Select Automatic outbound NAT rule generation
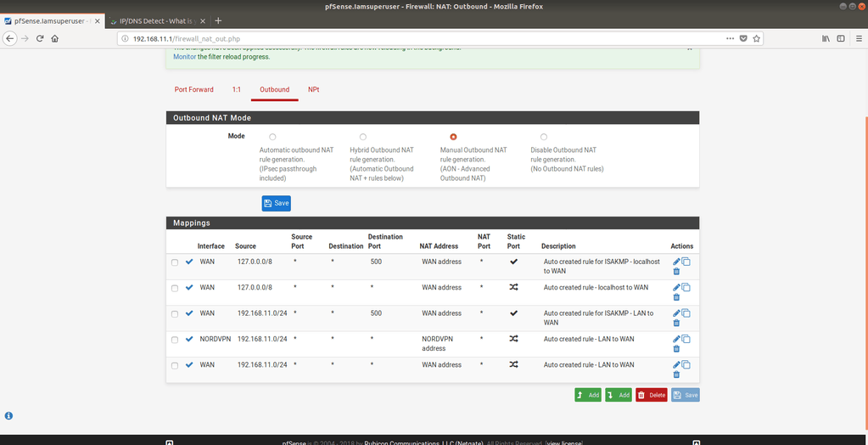 272,137
